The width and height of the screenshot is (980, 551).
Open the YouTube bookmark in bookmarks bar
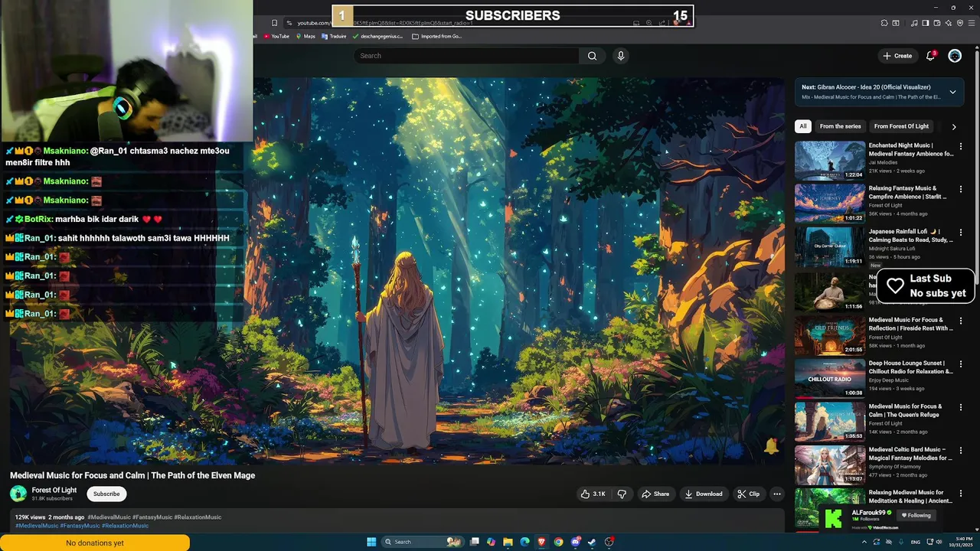276,36
